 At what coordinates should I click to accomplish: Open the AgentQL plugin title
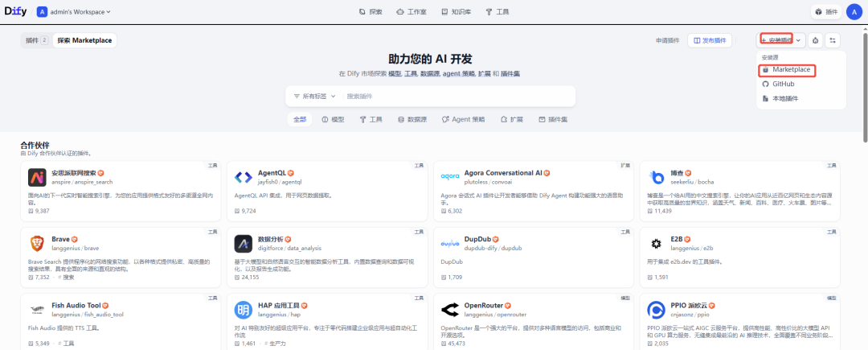pyautogui.click(x=272, y=173)
